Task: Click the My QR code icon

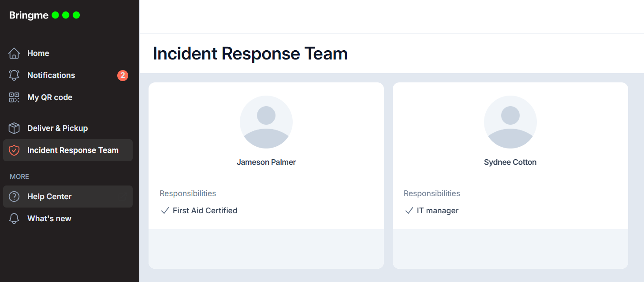Action: [14, 97]
